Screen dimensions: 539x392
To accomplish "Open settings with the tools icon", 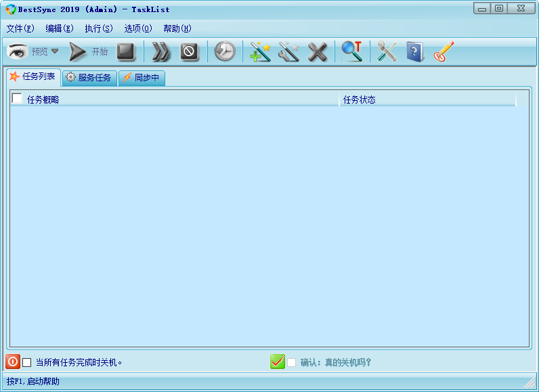I will pyautogui.click(x=387, y=52).
